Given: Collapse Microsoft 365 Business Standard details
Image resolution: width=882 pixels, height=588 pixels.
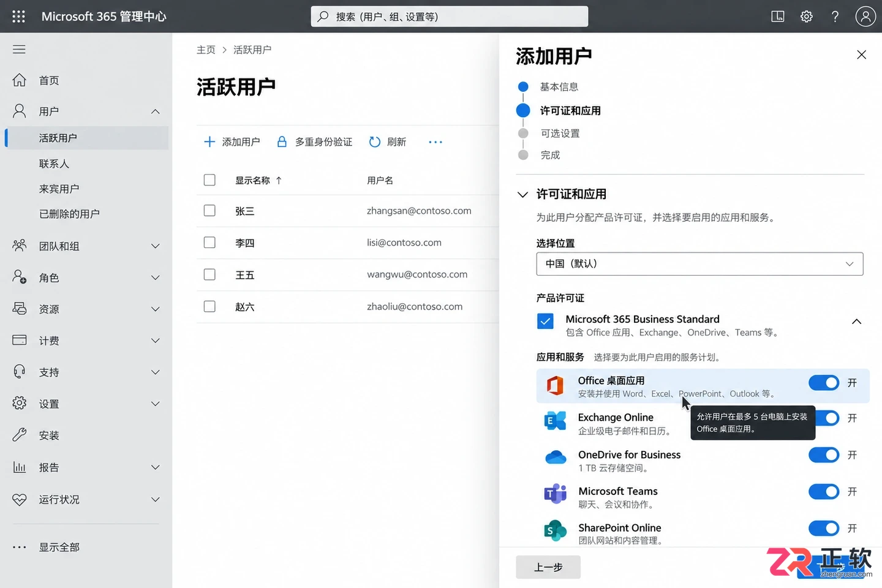Looking at the screenshot, I should click(856, 322).
